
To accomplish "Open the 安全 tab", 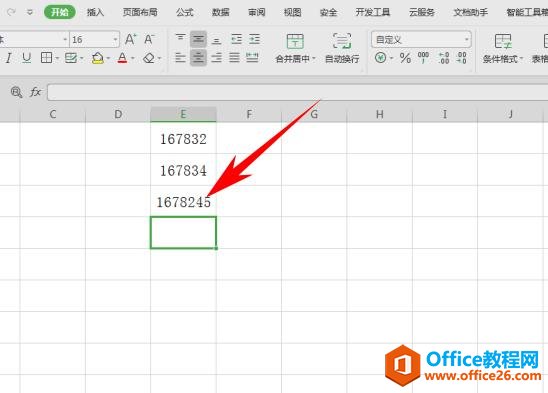I will click(x=328, y=12).
